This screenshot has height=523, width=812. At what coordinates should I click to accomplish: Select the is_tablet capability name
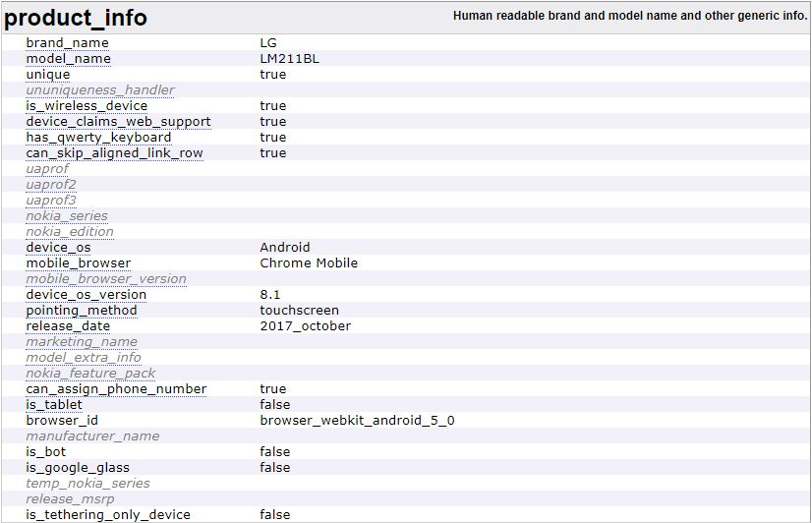click(54, 405)
